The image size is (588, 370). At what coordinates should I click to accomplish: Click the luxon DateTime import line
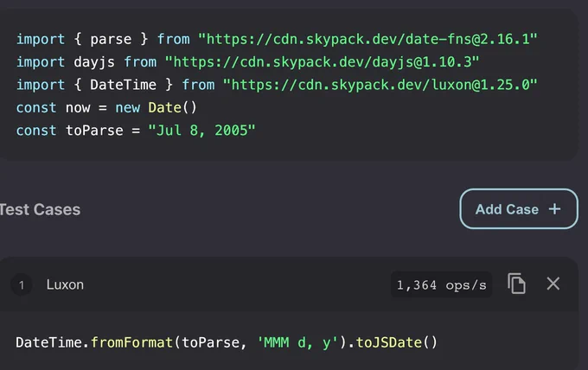pyautogui.click(x=277, y=85)
